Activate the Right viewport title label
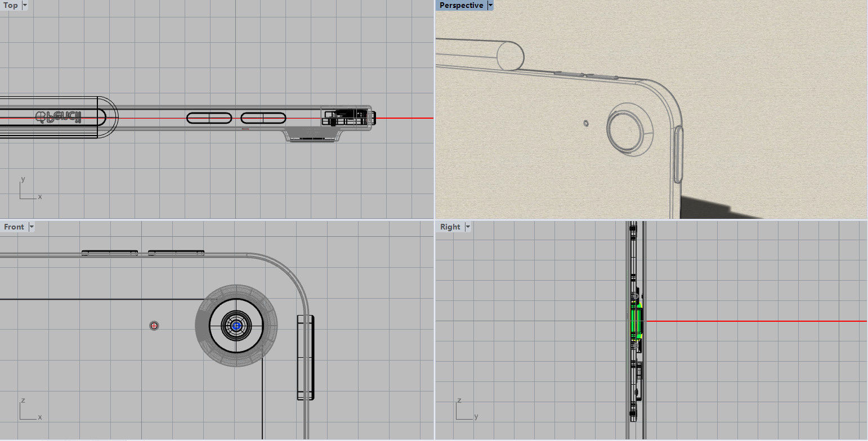The height and width of the screenshot is (441, 868). [x=450, y=227]
